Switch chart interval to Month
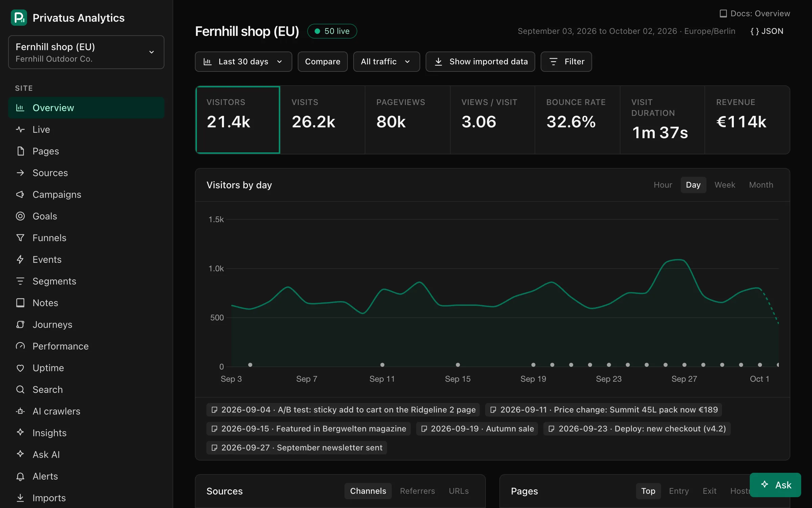 [761, 185]
